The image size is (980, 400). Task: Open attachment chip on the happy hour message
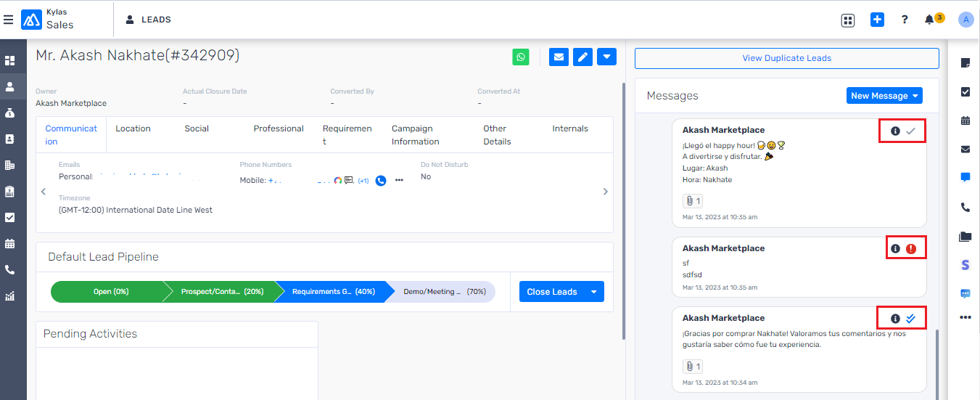[x=693, y=201]
